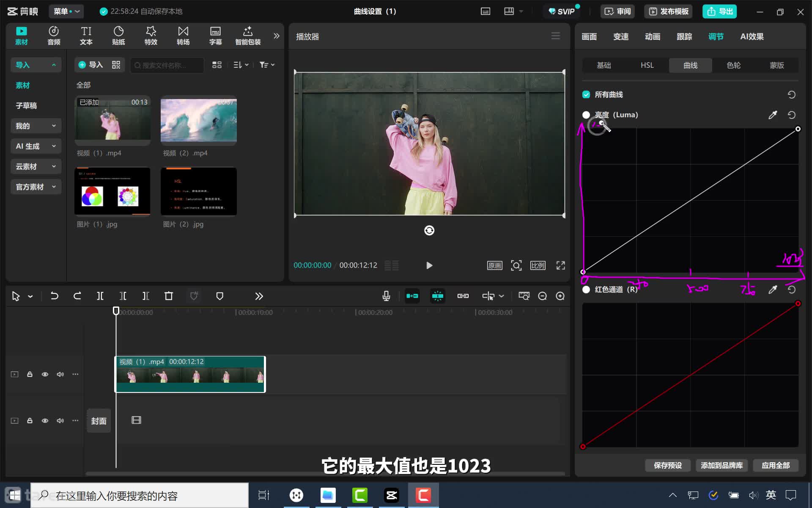Hide the cover track with the eye icon
Screen dimensions: 812x508
(x=45, y=421)
